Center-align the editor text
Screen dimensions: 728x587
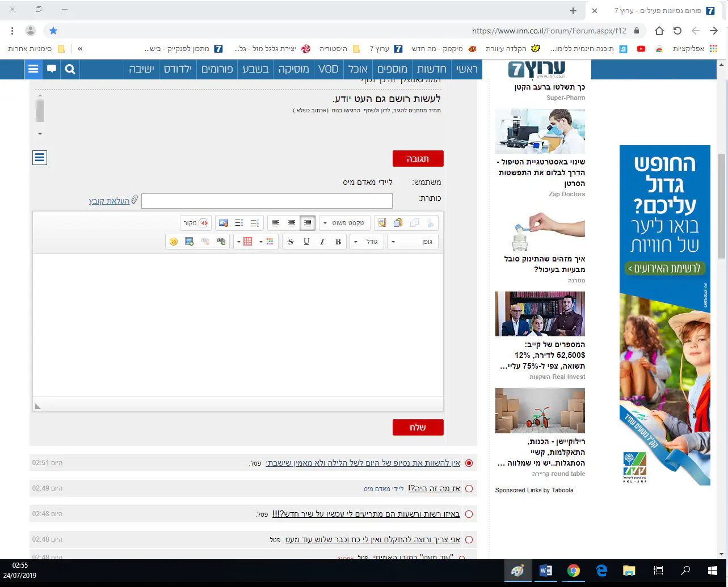tap(292, 223)
